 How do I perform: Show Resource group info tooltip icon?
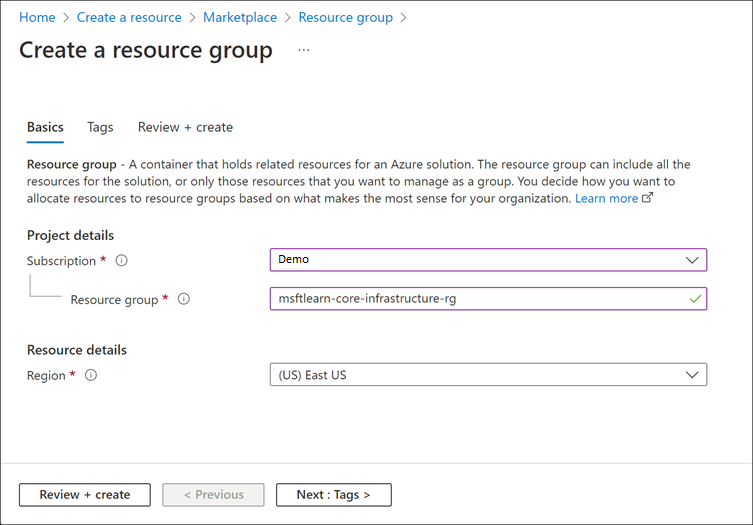point(183,299)
